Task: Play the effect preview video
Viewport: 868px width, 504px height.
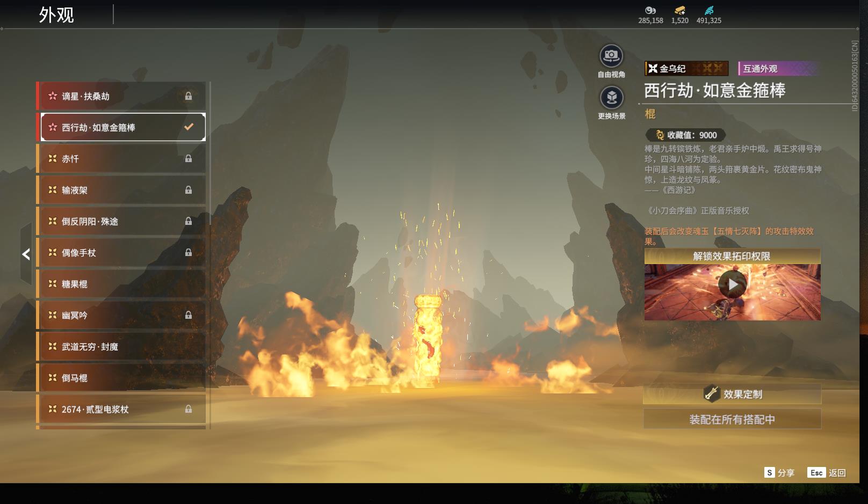Action: tap(733, 284)
